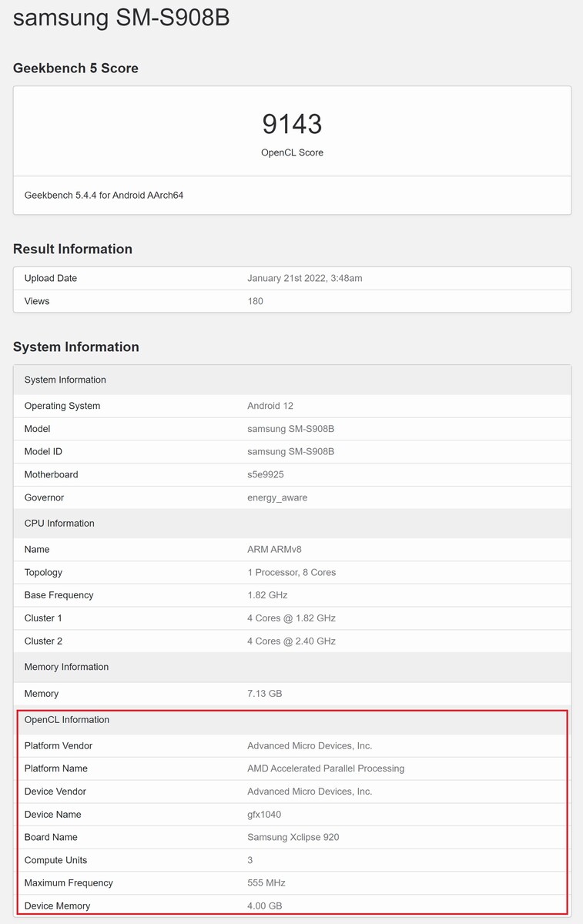Click the Views count 180

[x=255, y=301]
